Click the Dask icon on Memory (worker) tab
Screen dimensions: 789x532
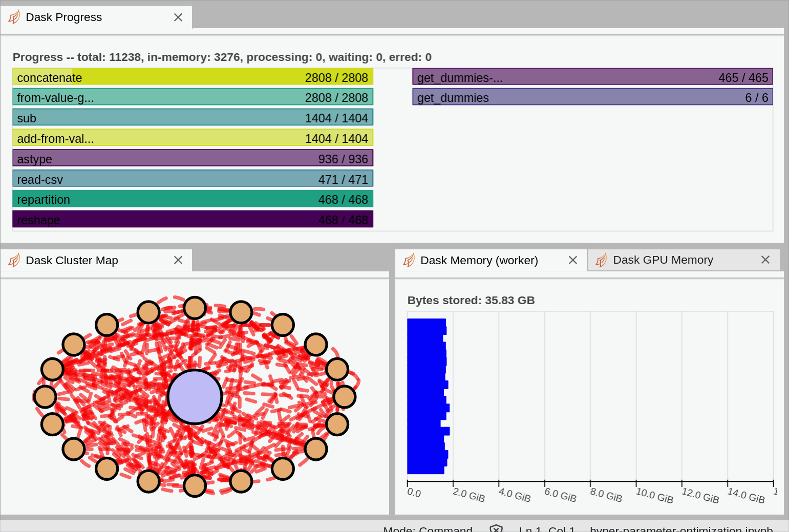409,260
